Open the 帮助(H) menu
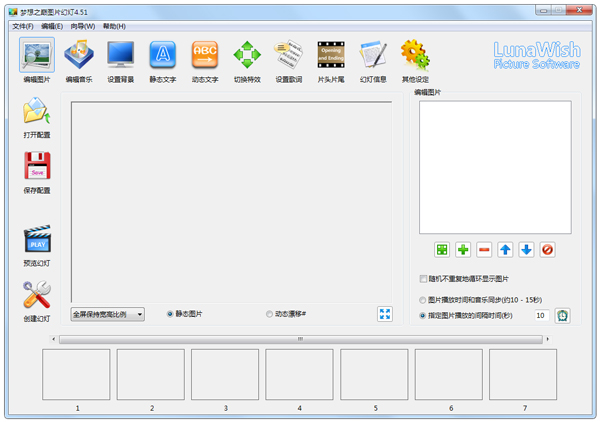Screen dimensions: 600x422 point(114,26)
